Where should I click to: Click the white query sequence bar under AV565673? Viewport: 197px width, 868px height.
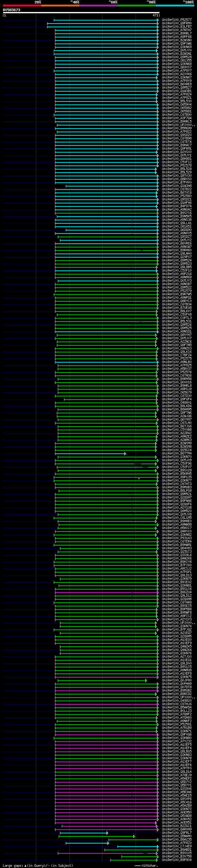coord(81,12)
